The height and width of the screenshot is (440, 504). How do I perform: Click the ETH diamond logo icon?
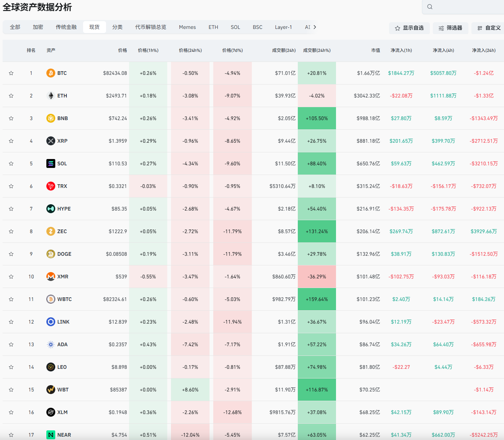(x=51, y=96)
